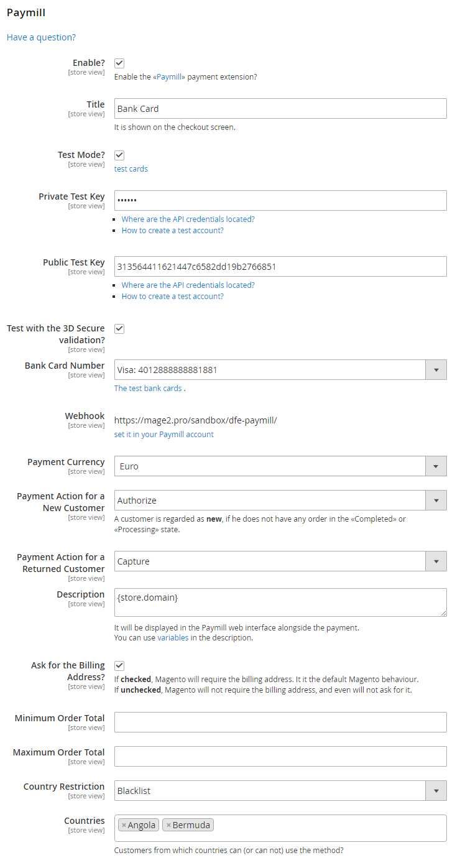Toggle 3D Secure validation checkbox
This screenshot has width=460, height=868.
(x=119, y=329)
